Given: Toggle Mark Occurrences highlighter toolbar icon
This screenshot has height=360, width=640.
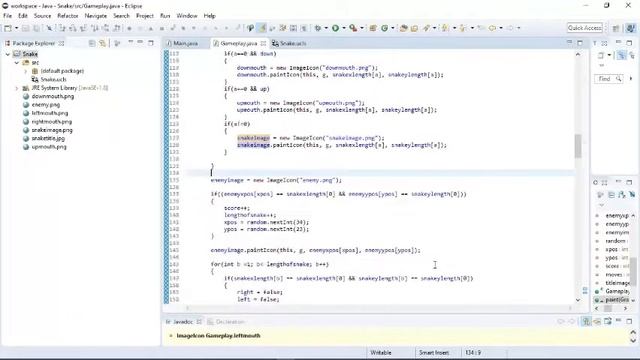Looking at the screenshot, I should pyautogui.click(x=262, y=28).
